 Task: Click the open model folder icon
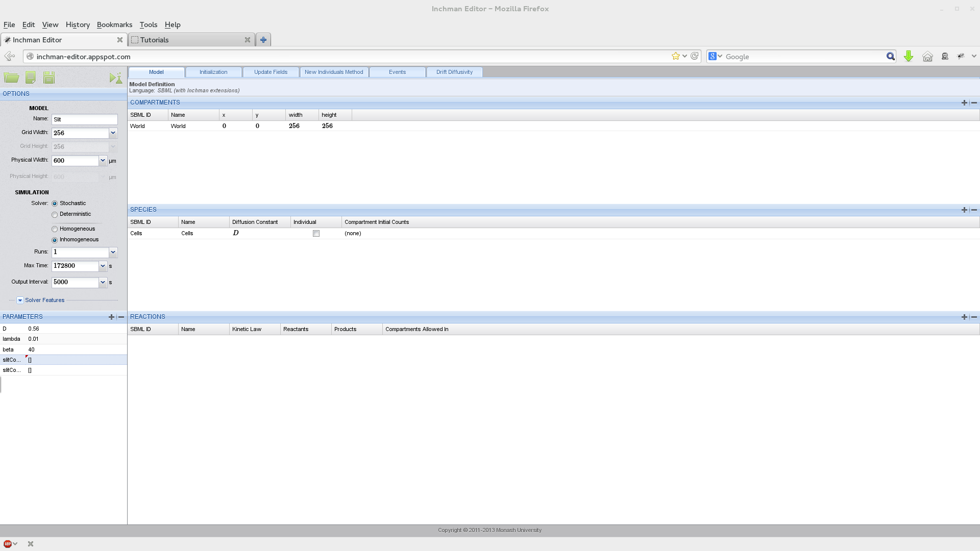11,78
